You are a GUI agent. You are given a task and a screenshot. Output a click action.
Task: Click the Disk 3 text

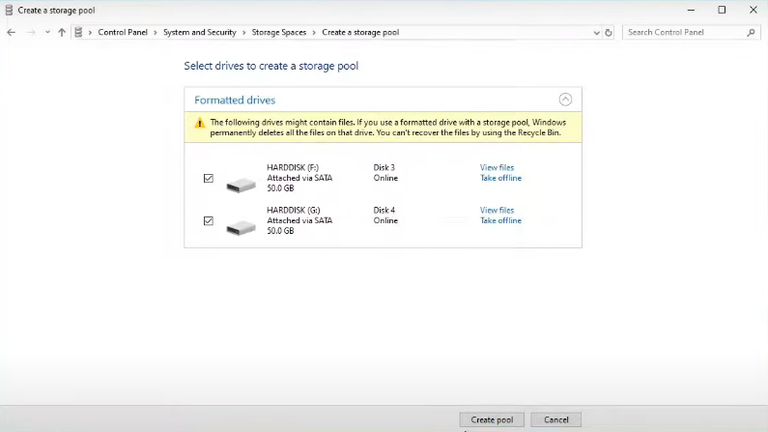pyautogui.click(x=384, y=168)
